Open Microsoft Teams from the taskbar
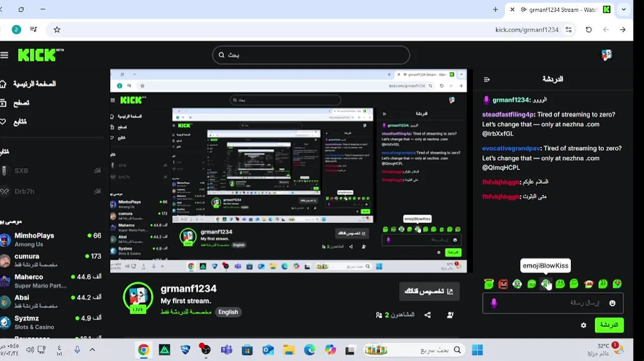This screenshot has width=644, height=361. [x=226, y=350]
